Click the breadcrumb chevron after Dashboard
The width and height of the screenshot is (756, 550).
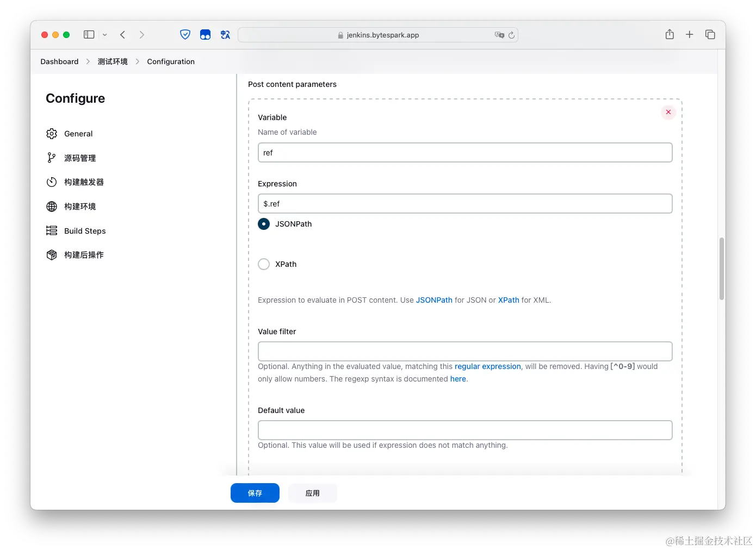click(88, 61)
